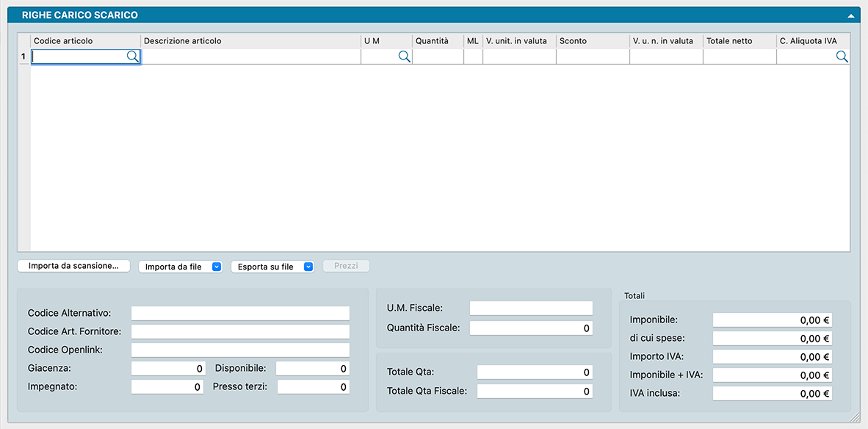The width and height of the screenshot is (868, 429).
Task: Click the Sconto cell in first row
Action: pos(592,57)
